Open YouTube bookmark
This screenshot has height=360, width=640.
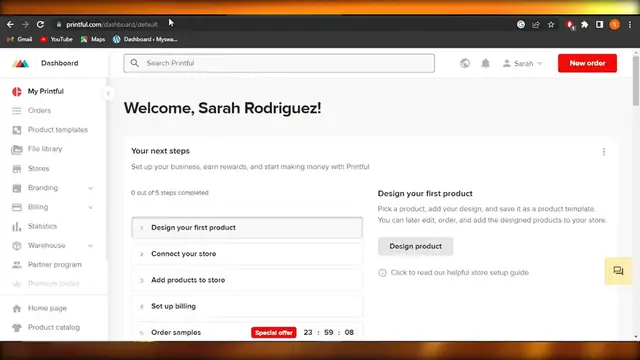point(56,39)
